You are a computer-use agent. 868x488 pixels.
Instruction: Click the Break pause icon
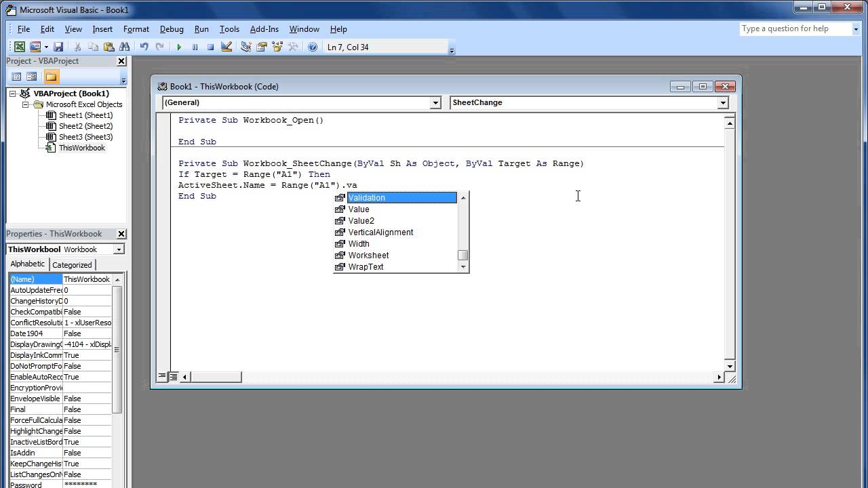point(195,47)
